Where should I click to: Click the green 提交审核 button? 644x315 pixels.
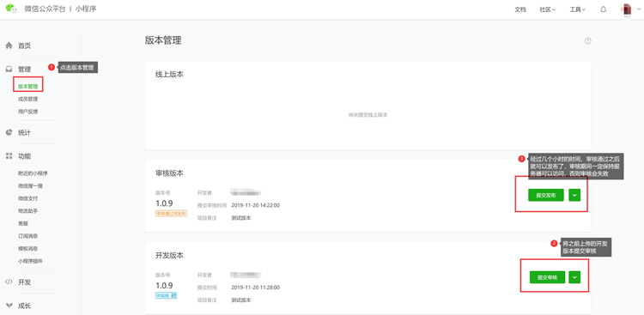pos(547,277)
